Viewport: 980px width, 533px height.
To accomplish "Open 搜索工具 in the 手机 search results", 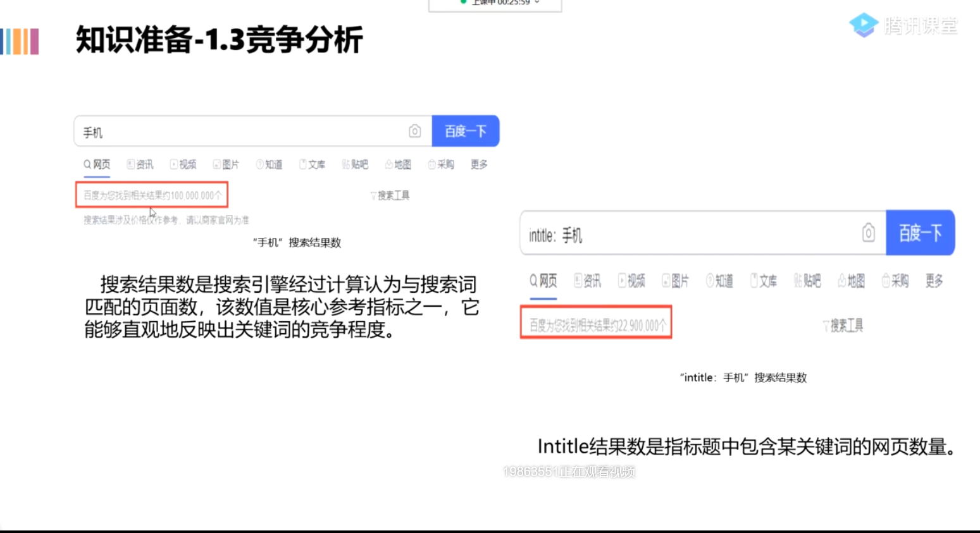I will (x=390, y=195).
